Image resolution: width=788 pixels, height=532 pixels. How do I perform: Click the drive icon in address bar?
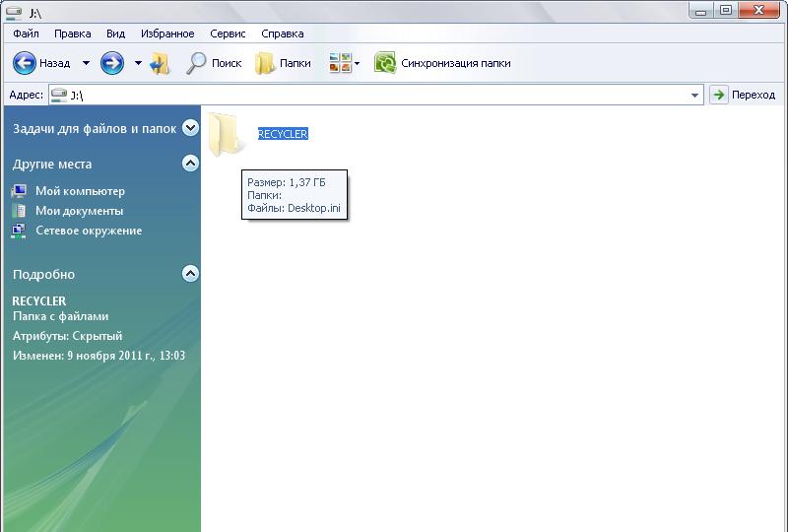click(59, 95)
